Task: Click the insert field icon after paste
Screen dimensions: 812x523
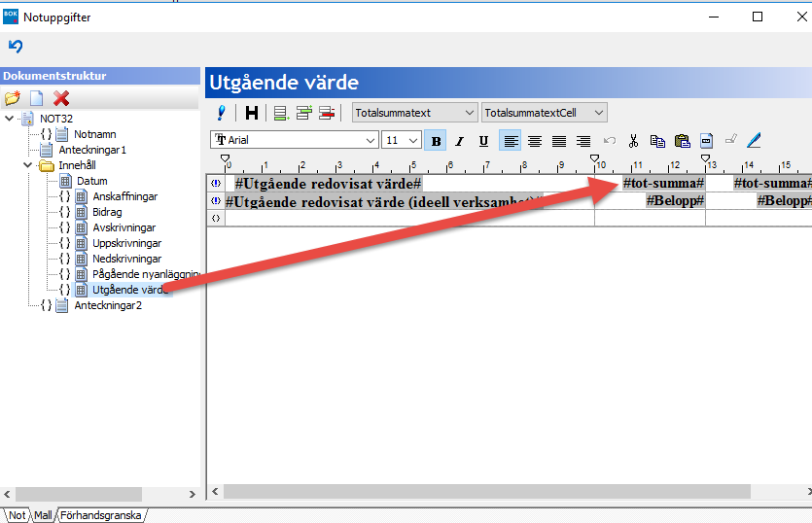Action: pos(706,141)
